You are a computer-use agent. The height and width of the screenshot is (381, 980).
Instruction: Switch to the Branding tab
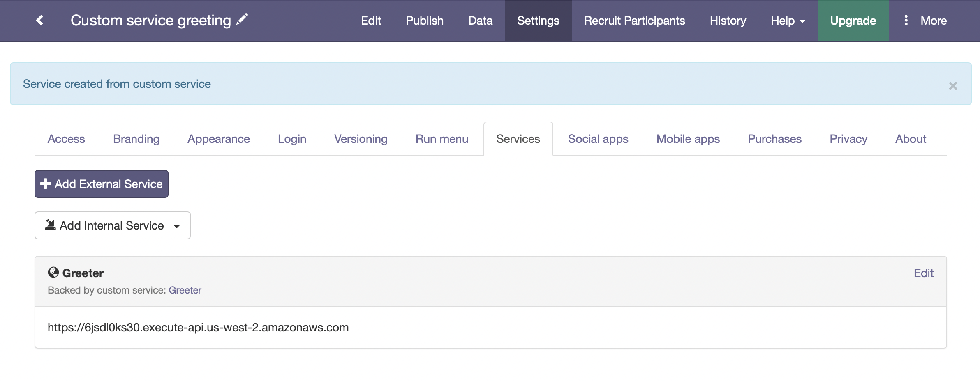136,139
